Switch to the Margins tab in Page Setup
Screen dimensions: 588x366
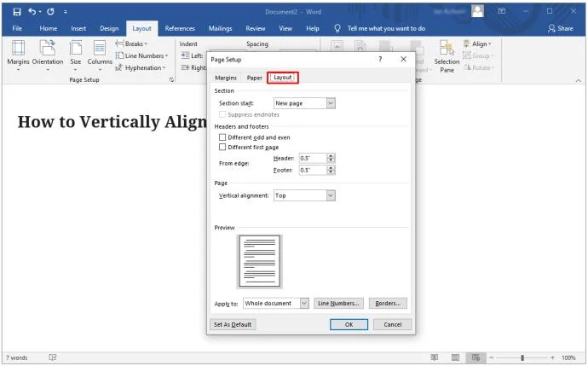pyautogui.click(x=226, y=78)
